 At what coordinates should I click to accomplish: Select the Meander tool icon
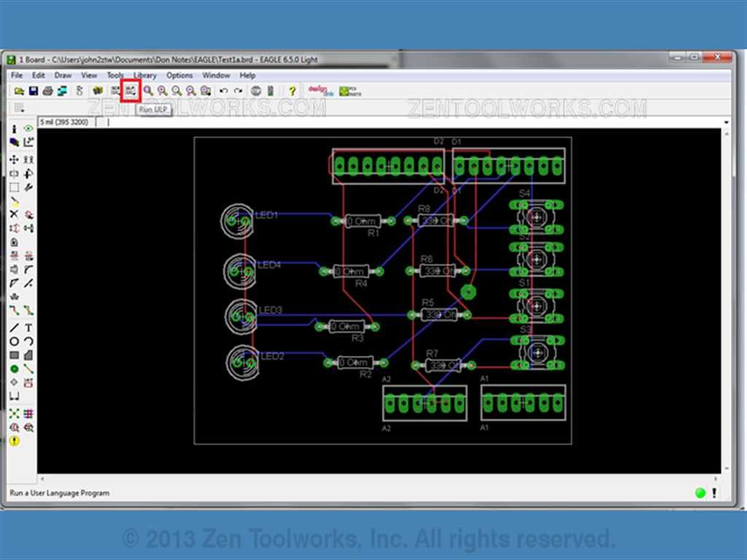coord(15,297)
